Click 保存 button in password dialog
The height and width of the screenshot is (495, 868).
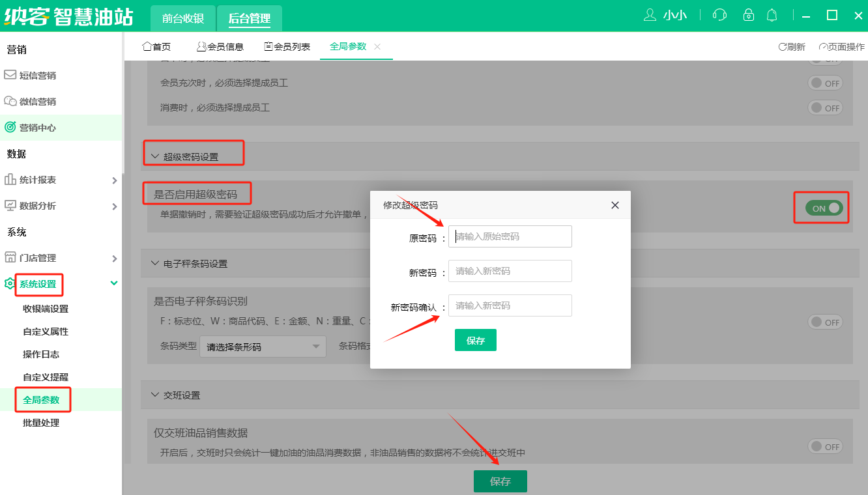(475, 341)
